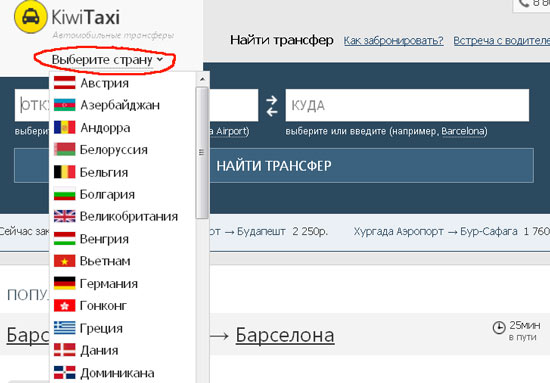Viewport: 550px width, 383px height.
Task: Select 'Дания' country entry
Action: tap(99, 351)
